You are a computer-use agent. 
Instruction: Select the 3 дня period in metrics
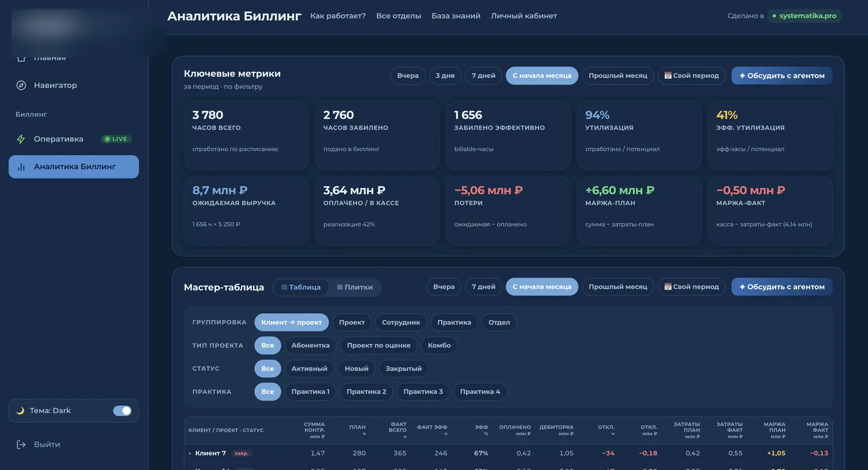click(445, 75)
